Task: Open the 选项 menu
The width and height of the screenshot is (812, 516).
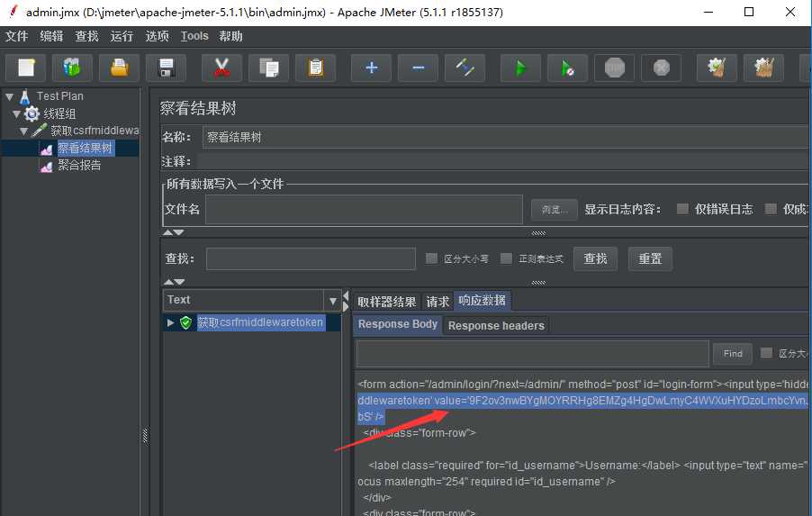Action: (x=157, y=36)
